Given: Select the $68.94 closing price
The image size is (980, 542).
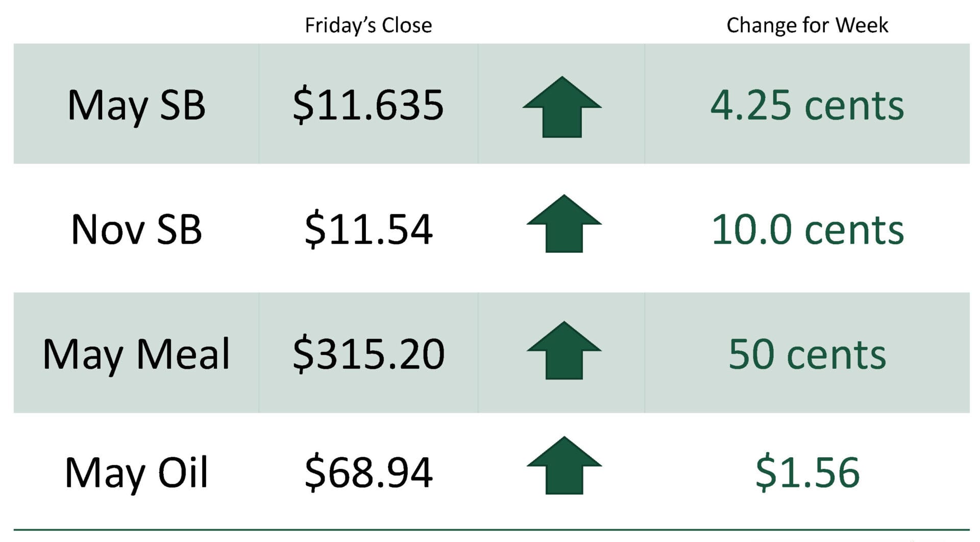Looking at the screenshot, I should tap(368, 473).
